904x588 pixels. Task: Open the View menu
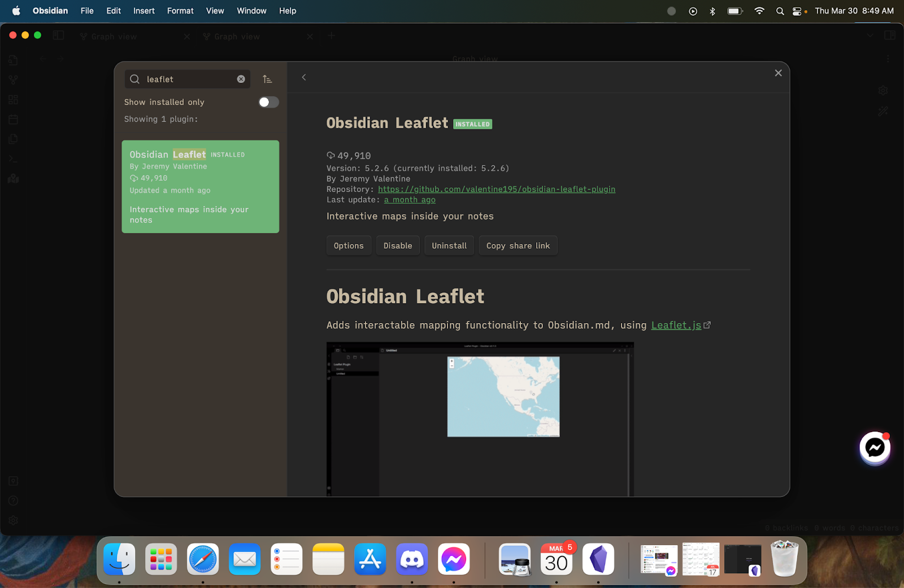215,11
